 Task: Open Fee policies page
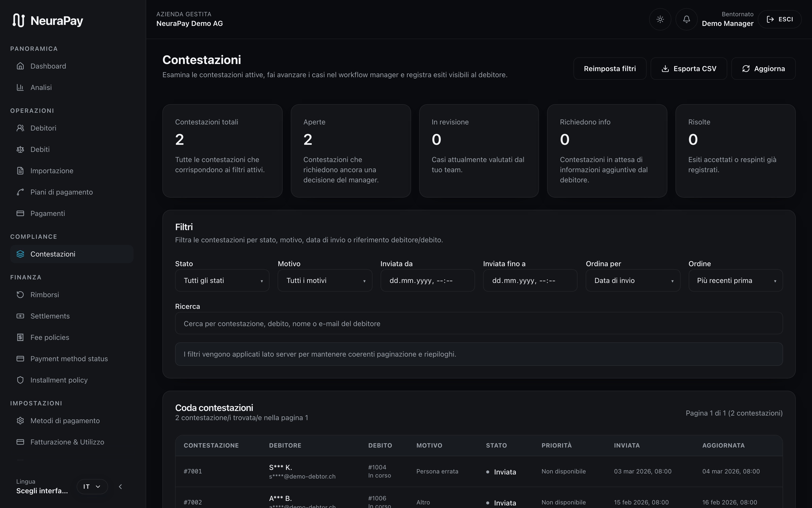pyautogui.click(x=72, y=337)
